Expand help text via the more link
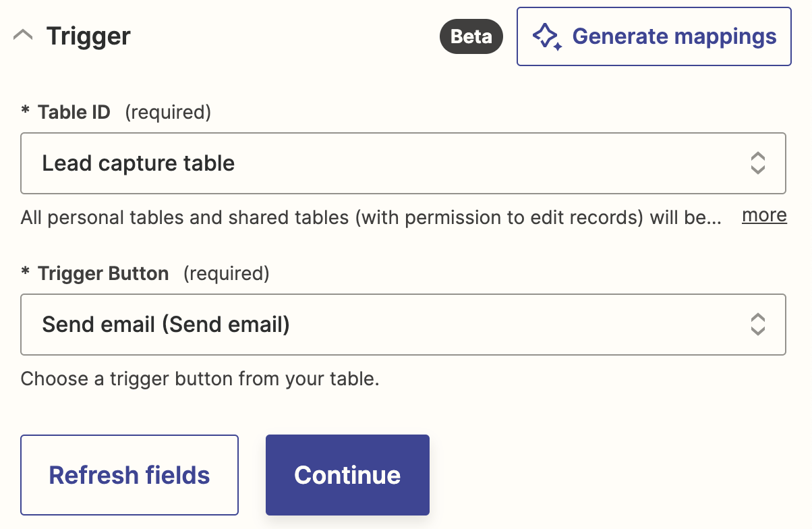Viewport: 812px width, 529px height. (x=764, y=215)
